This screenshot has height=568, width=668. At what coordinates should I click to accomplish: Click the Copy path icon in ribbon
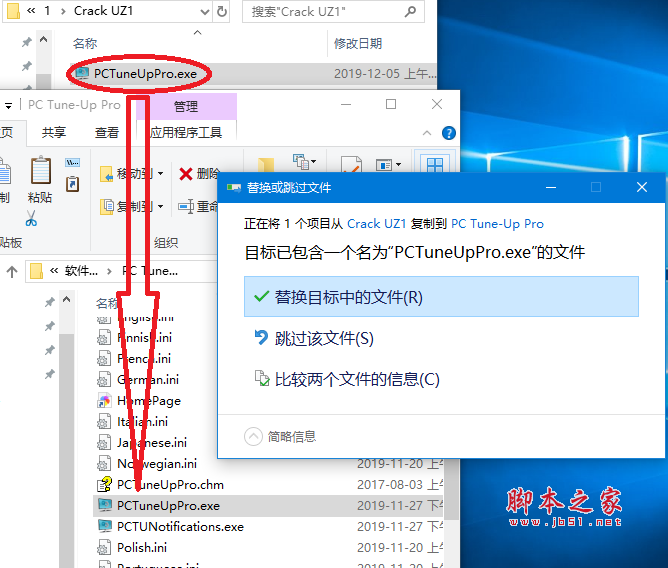click(x=72, y=162)
